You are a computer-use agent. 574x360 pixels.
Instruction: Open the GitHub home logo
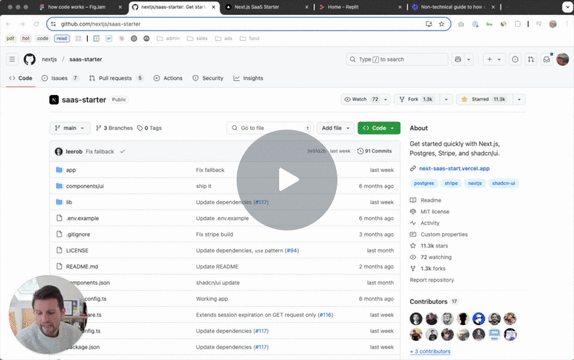[x=30, y=59]
